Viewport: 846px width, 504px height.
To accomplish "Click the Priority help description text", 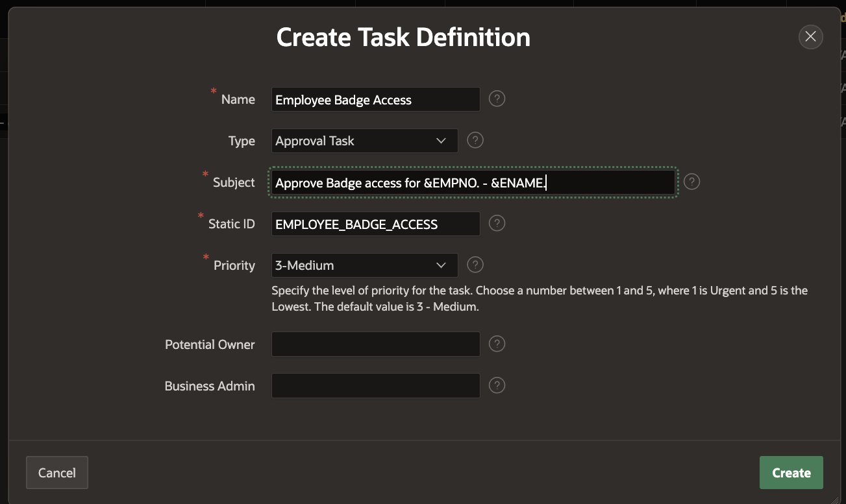I will [x=539, y=298].
